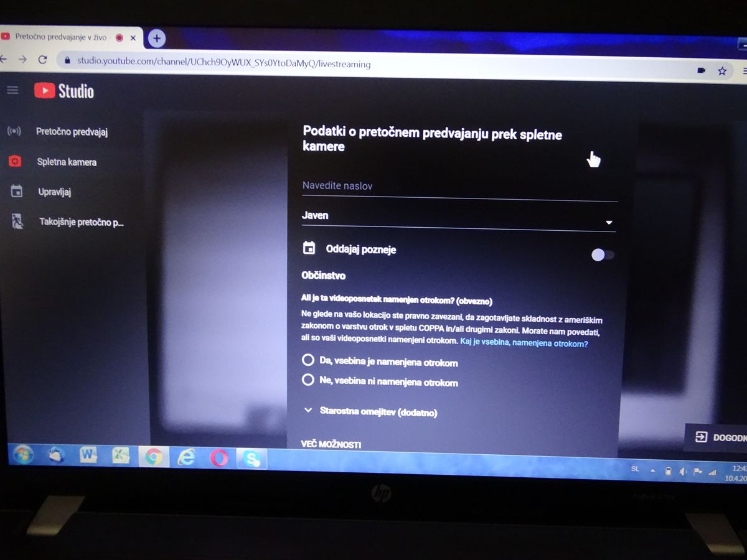Select the Spletna kamera camera icon
Viewport: 747px width, 560px height.
15,162
